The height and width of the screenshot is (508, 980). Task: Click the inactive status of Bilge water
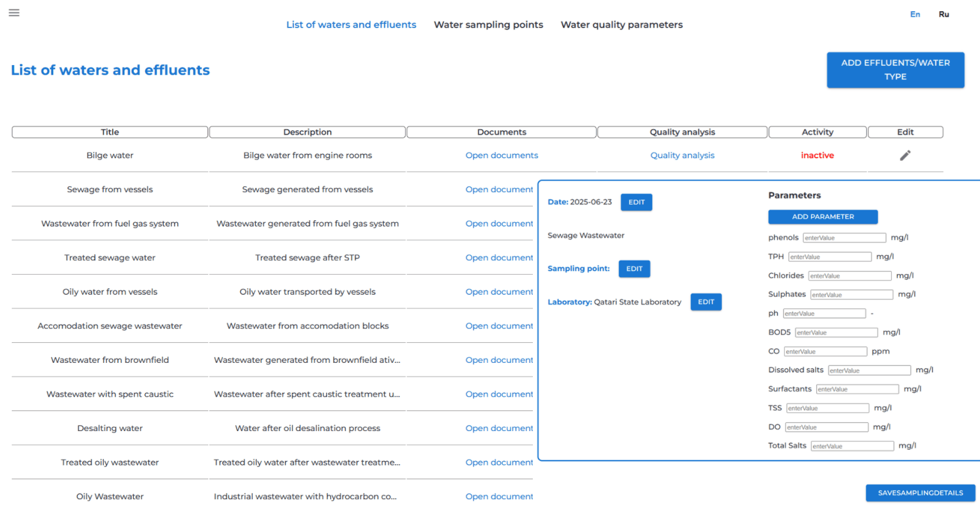pyautogui.click(x=817, y=155)
